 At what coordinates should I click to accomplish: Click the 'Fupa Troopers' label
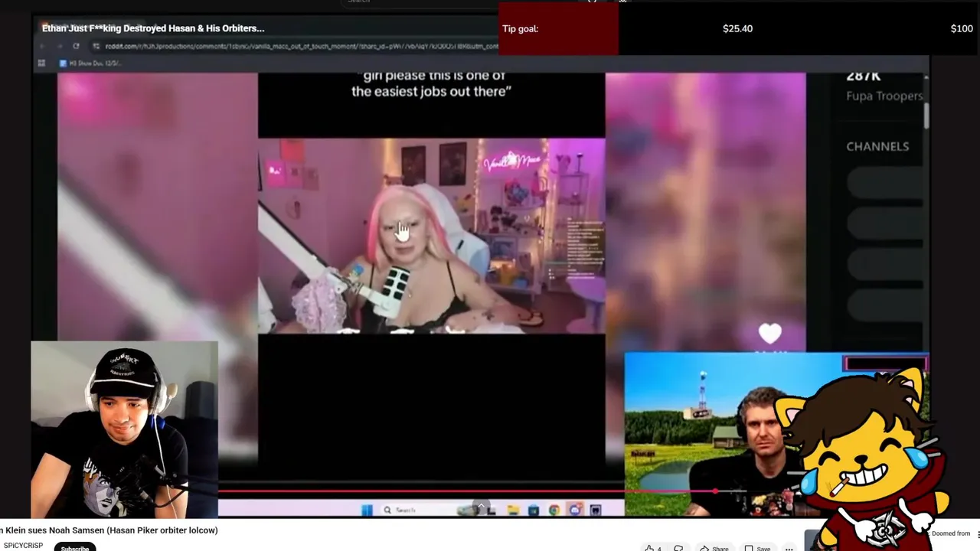(884, 96)
